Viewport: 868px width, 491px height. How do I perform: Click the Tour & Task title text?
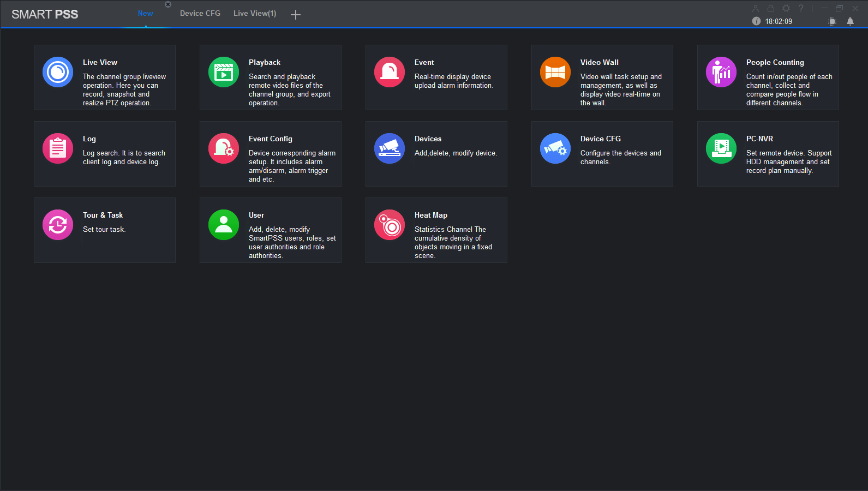[103, 215]
